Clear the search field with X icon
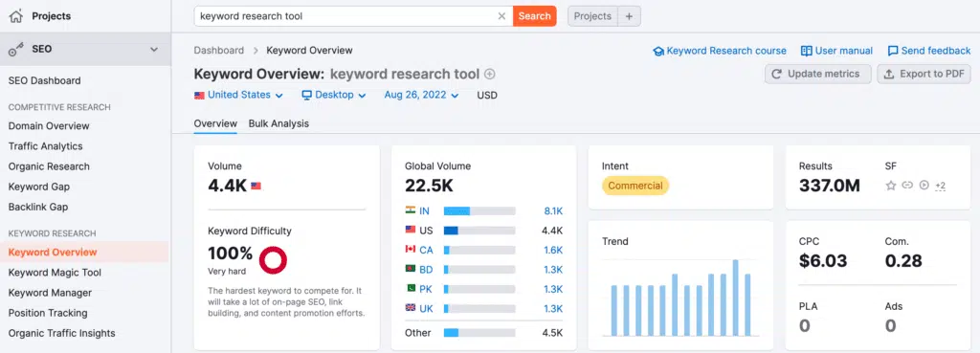980x353 pixels. coord(501,16)
